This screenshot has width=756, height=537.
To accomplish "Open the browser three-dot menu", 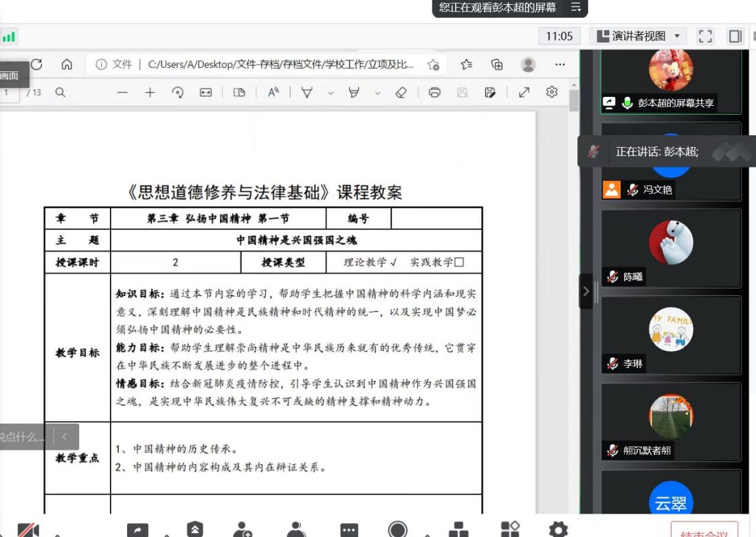I will [x=560, y=65].
